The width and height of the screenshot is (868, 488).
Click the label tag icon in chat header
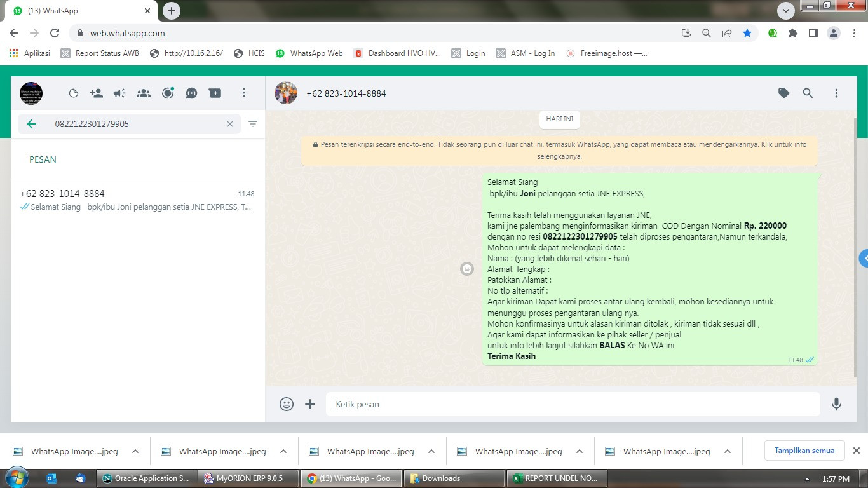(784, 93)
